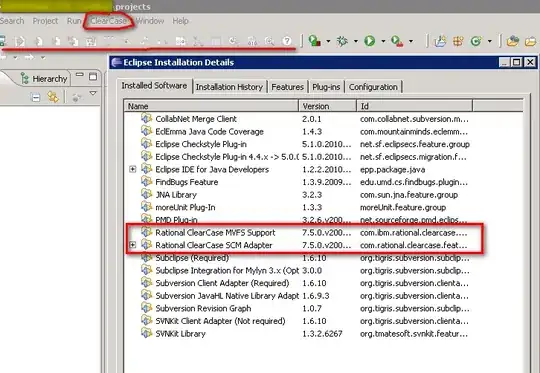540x373 pixels.
Task: Click the Run Last Tool icon
Action: pyautogui.click(x=397, y=41)
